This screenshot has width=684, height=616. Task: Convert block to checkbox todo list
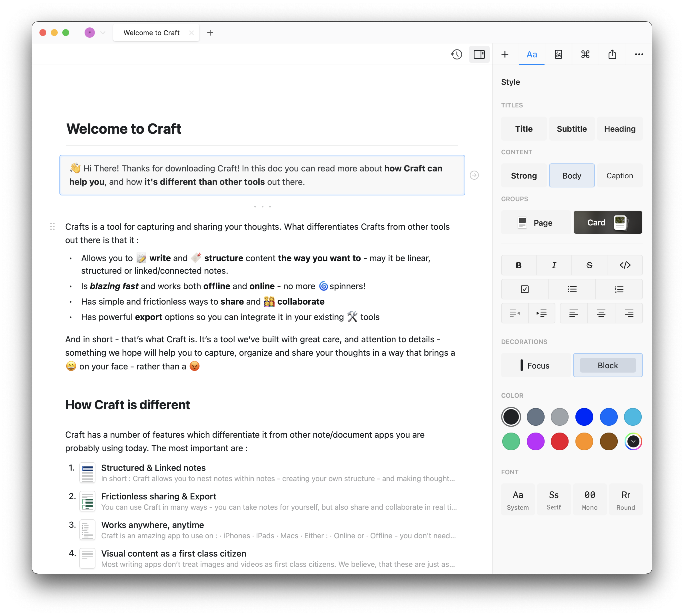[x=525, y=289]
